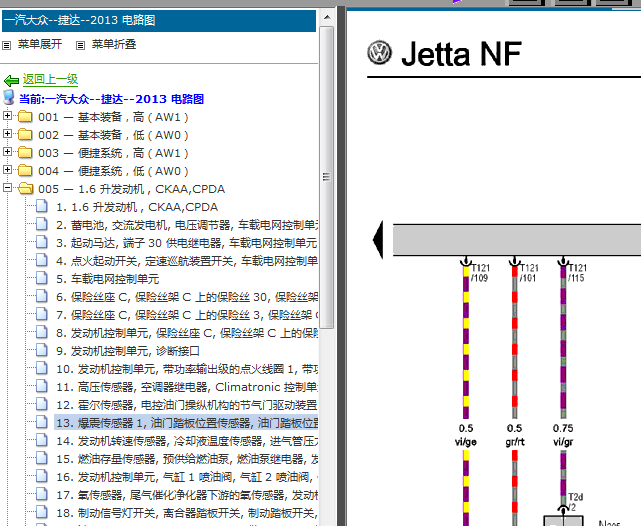The image size is (641, 526).
Task: Open page 17. 氧传感器
Action: (x=187, y=495)
